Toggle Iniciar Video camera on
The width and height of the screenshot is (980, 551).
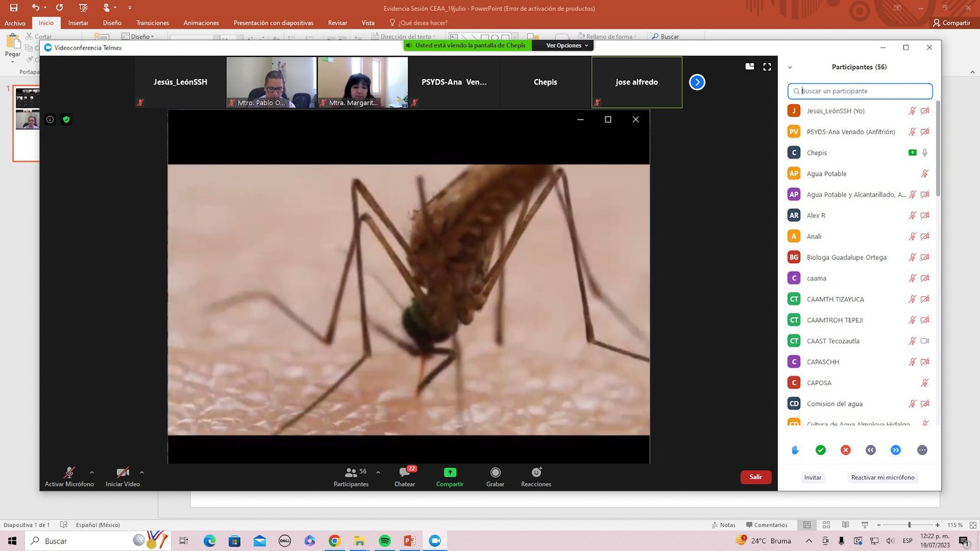(x=123, y=473)
